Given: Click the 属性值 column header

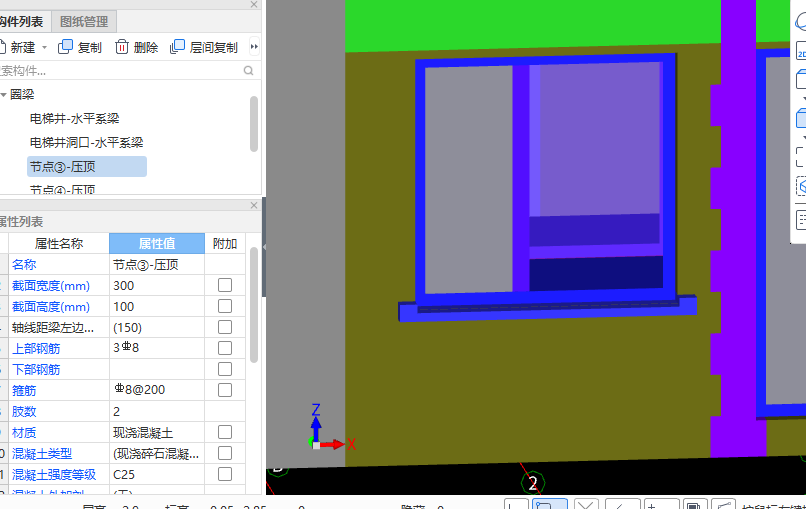Looking at the screenshot, I should click(157, 243).
